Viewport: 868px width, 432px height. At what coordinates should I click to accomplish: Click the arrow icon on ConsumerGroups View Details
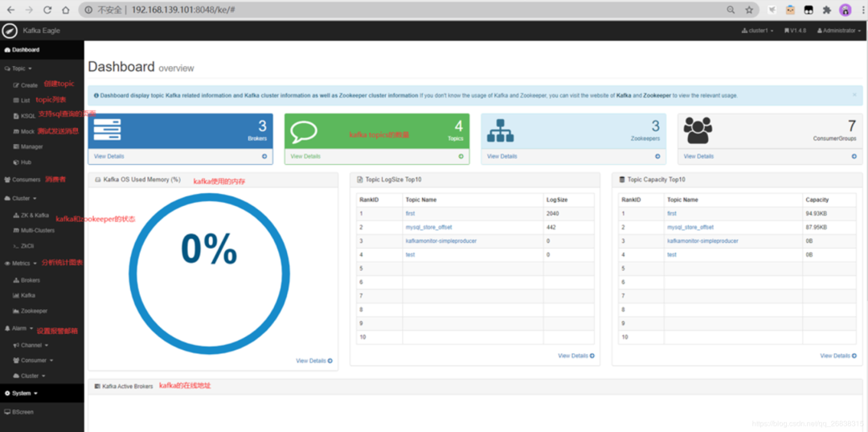click(x=854, y=157)
